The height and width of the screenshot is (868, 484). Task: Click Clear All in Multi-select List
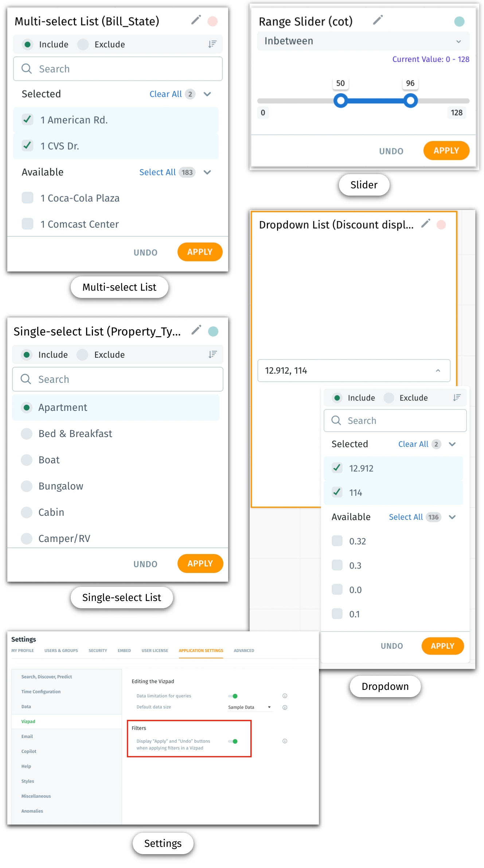(165, 94)
